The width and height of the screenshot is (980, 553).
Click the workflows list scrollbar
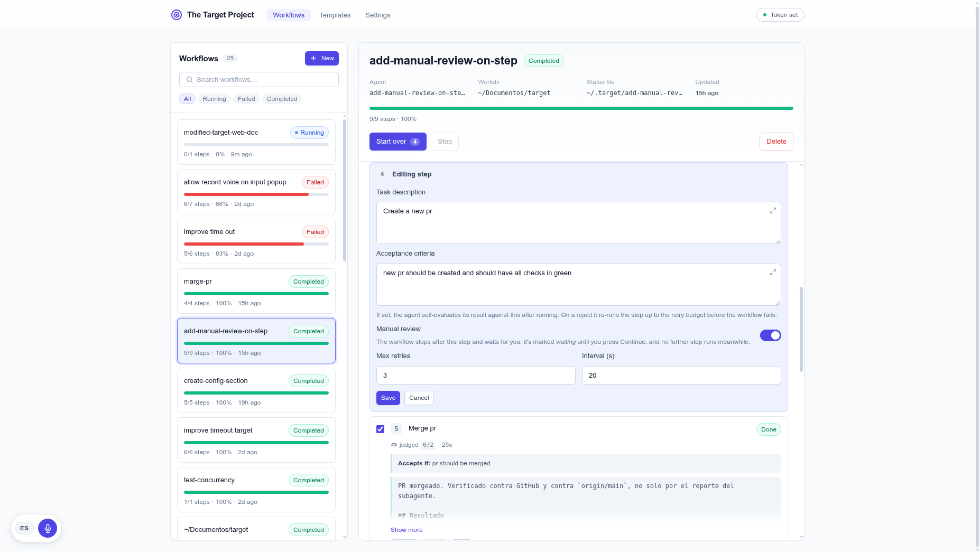click(345, 190)
